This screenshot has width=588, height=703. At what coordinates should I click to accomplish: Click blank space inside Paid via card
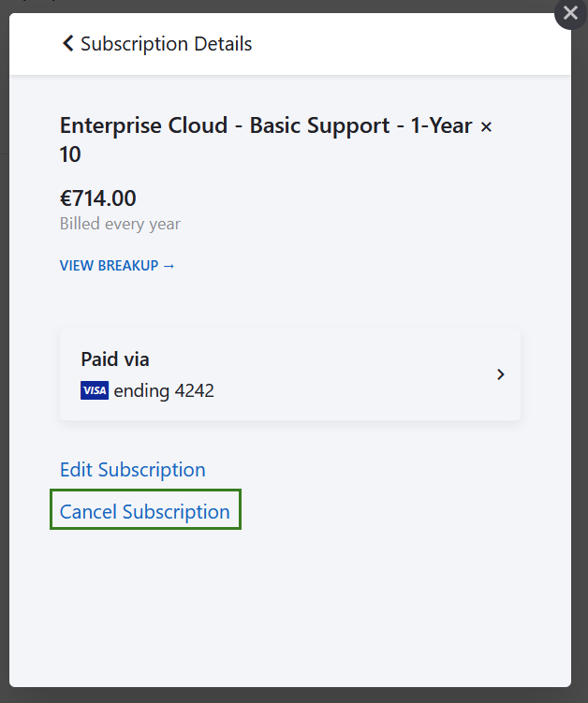[356, 374]
